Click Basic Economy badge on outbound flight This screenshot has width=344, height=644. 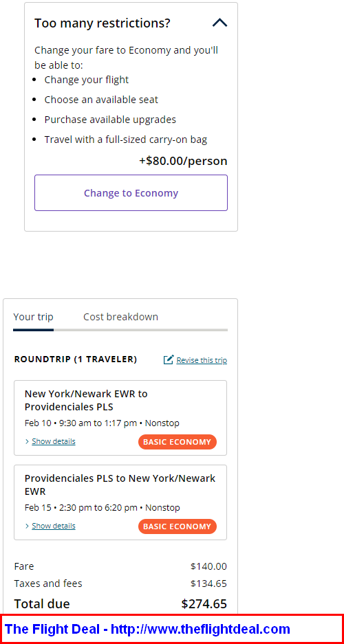point(177,442)
